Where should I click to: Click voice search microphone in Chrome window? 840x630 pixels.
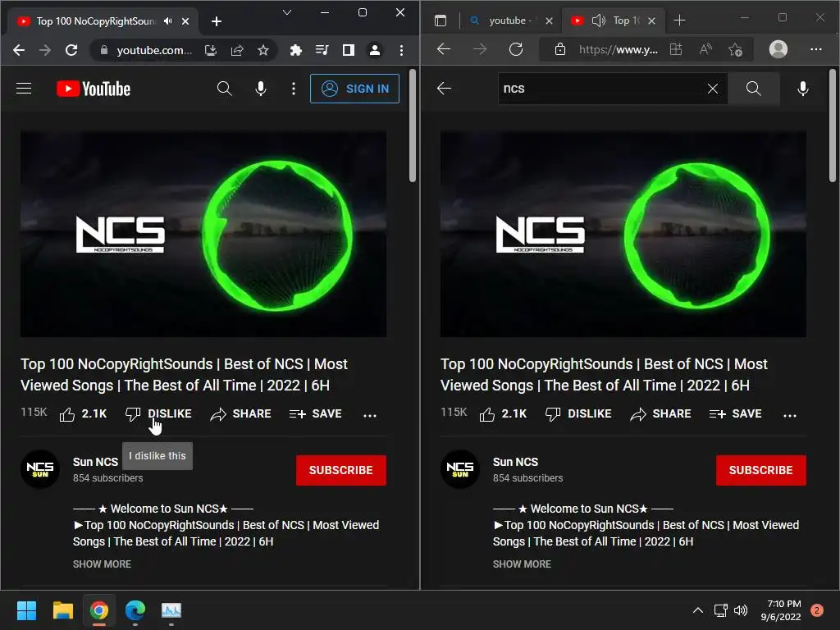[x=260, y=89]
